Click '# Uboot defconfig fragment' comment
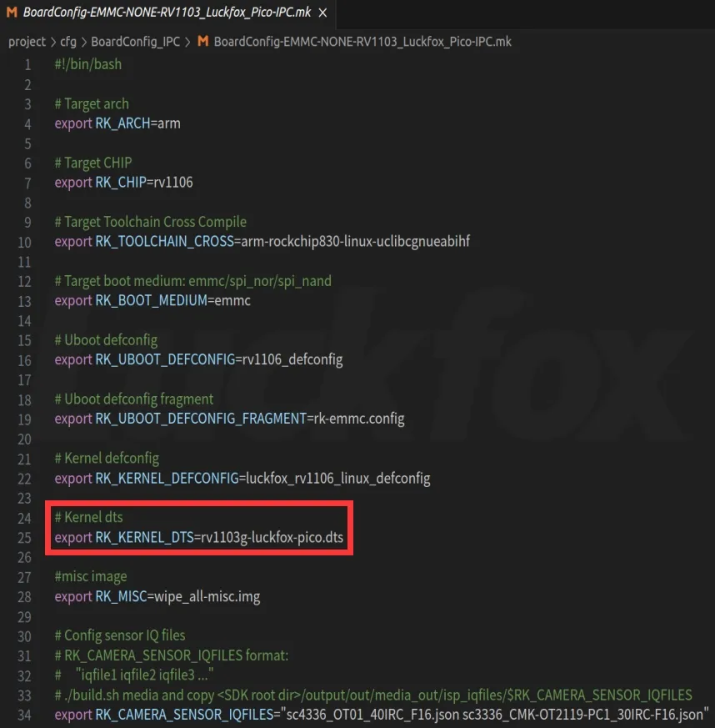This screenshot has width=715, height=728. coord(134,399)
